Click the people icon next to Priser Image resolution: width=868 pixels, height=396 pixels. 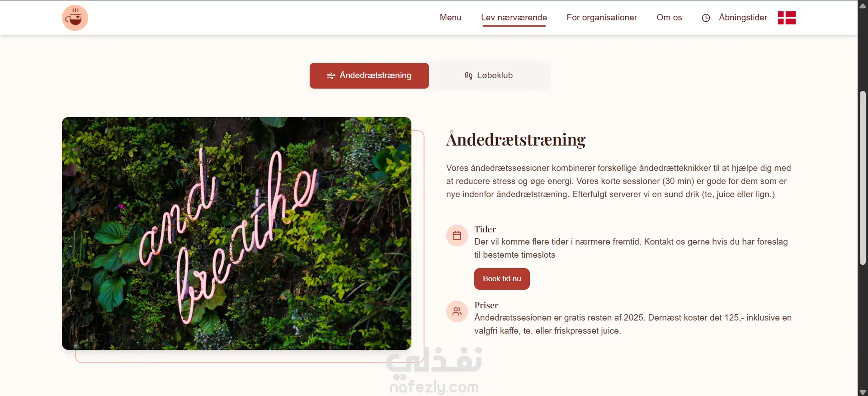click(457, 311)
